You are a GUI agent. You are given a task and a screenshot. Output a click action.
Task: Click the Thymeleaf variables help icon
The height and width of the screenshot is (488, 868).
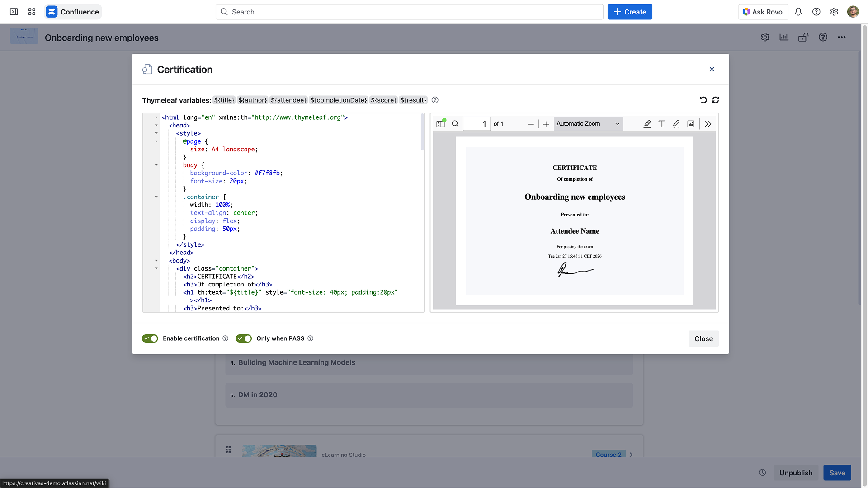click(435, 100)
